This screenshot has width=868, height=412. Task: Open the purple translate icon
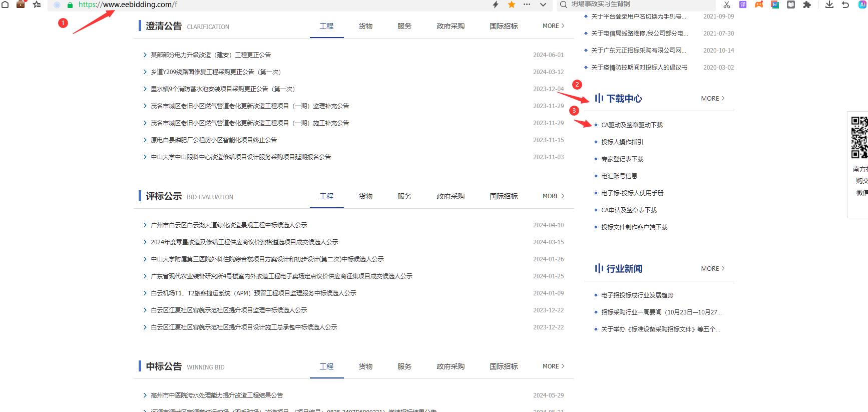tap(743, 5)
